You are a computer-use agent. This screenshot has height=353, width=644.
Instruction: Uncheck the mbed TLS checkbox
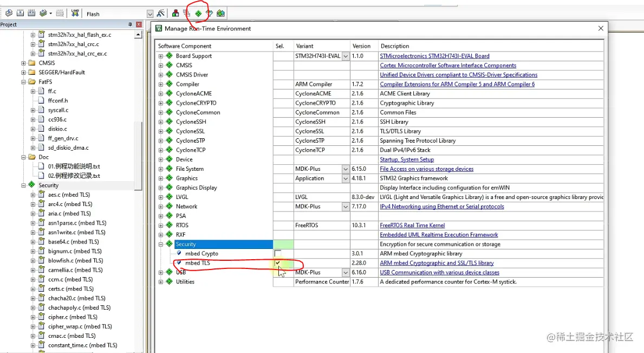[x=278, y=263]
